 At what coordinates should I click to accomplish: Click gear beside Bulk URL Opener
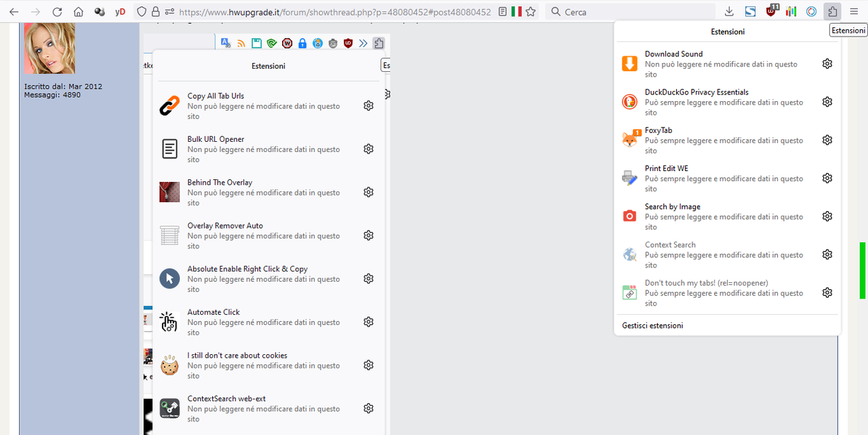(369, 149)
